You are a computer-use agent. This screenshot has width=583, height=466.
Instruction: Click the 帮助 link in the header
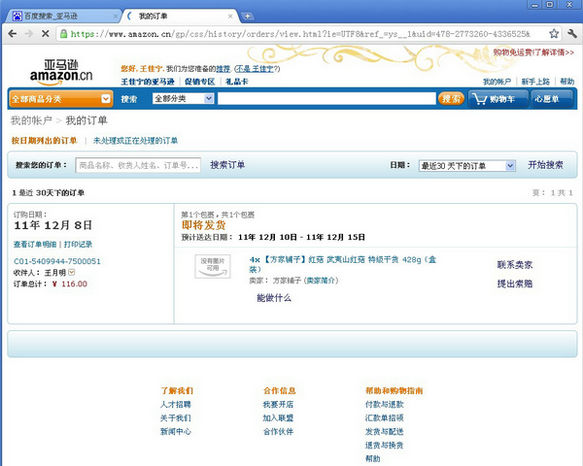click(567, 81)
